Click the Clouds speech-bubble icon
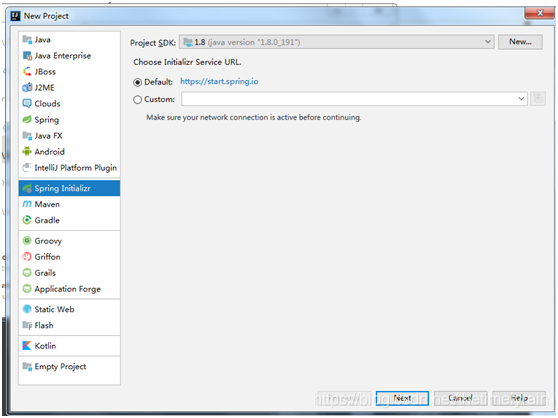 point(27,104)
